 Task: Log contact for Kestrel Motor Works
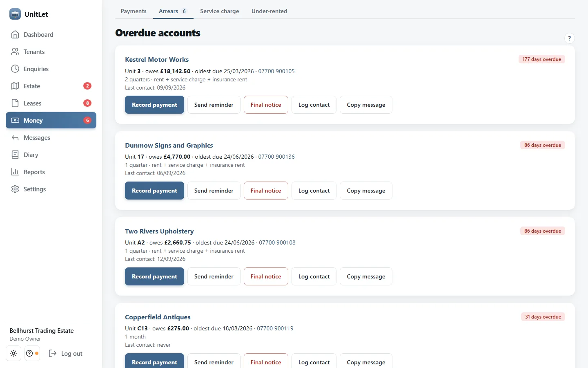coord(314,105)
